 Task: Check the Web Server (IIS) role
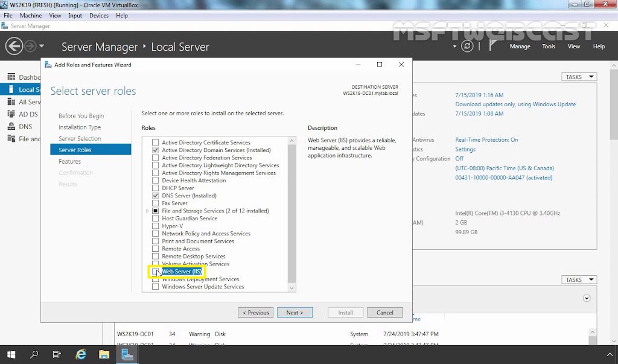click(x=156, y=271)
